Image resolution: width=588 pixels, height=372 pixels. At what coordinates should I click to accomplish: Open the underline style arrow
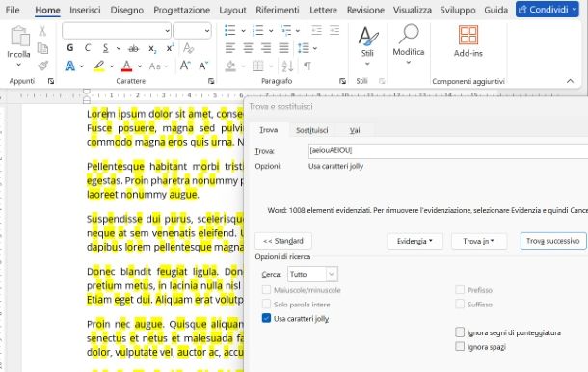click(119, 48)
